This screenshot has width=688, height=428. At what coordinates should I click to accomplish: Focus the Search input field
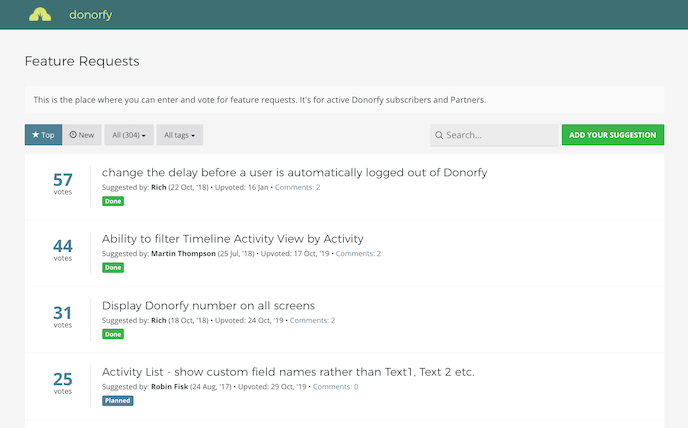click(x=499, y=135)
